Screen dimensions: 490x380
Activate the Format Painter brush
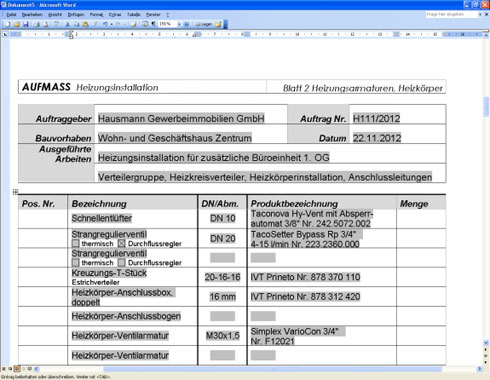tap(95, 24)
